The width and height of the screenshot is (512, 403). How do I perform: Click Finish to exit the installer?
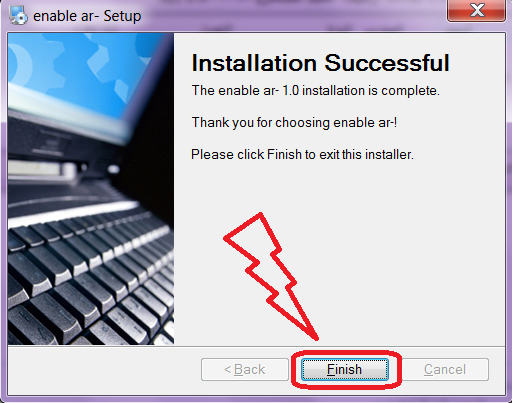pos(345,369)
